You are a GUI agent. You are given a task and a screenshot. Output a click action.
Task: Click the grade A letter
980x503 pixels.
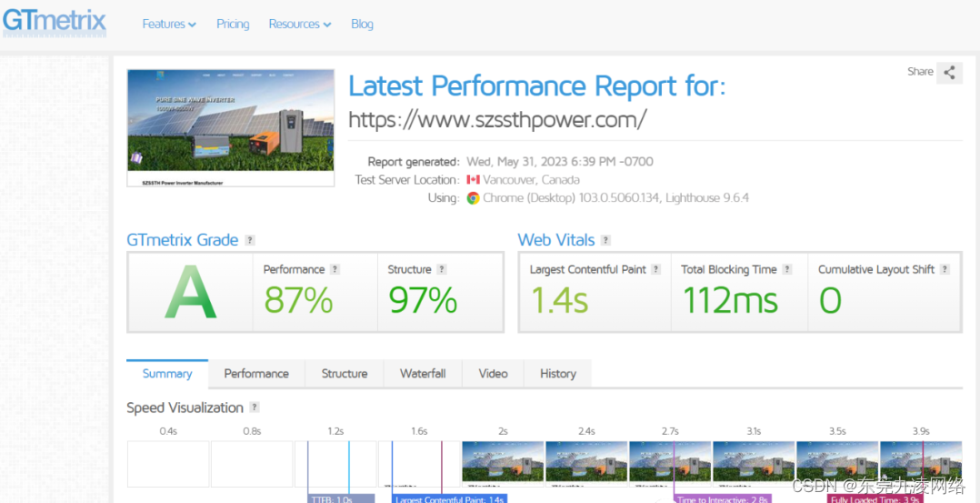(x=191, y=292)
